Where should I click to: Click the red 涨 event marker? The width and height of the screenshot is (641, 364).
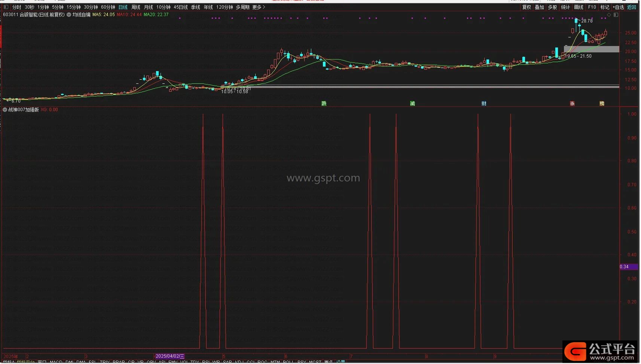pos(572,104)
